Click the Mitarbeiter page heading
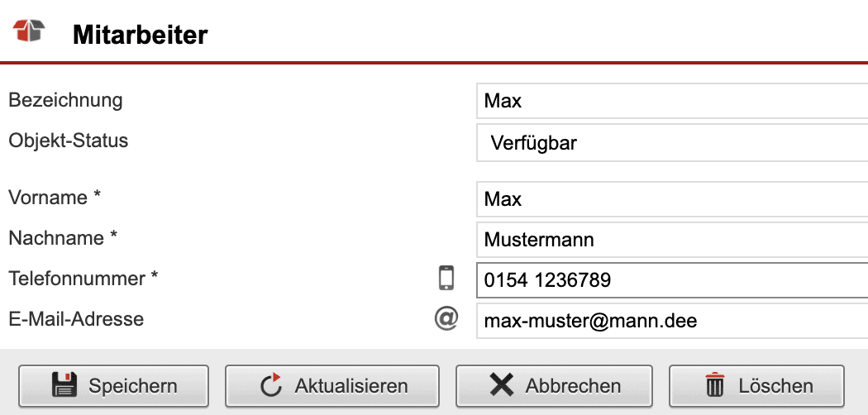The image size is (868, 415). coord(141,35)
